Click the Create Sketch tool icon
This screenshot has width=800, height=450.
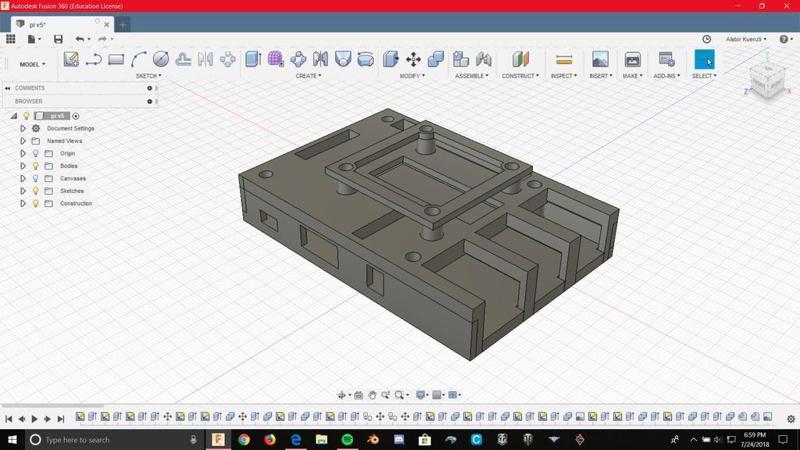(71, 60)
